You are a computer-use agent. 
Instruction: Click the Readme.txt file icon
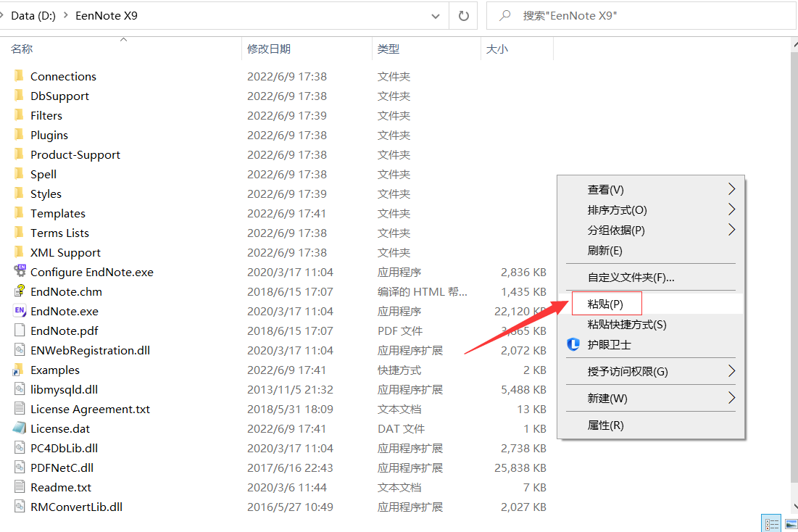[20, 487]
